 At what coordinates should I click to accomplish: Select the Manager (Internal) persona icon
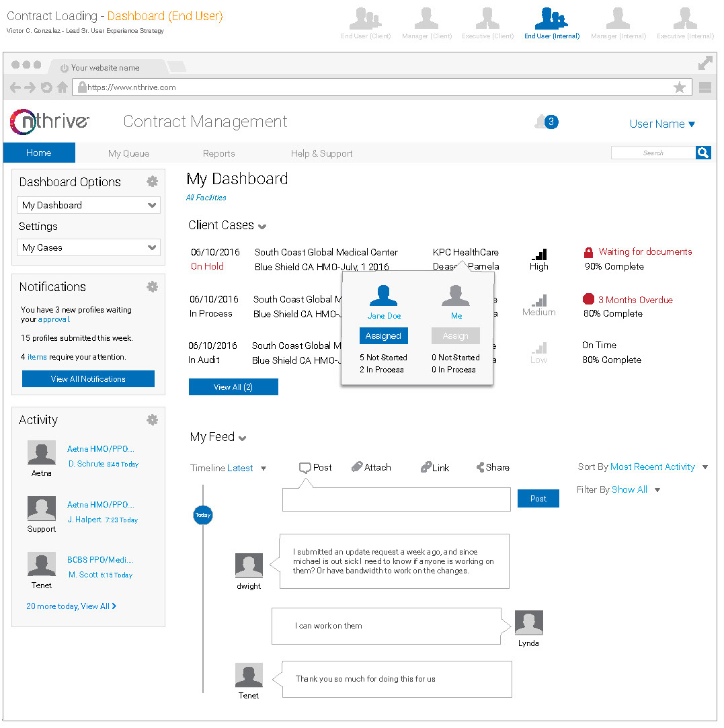618,23
